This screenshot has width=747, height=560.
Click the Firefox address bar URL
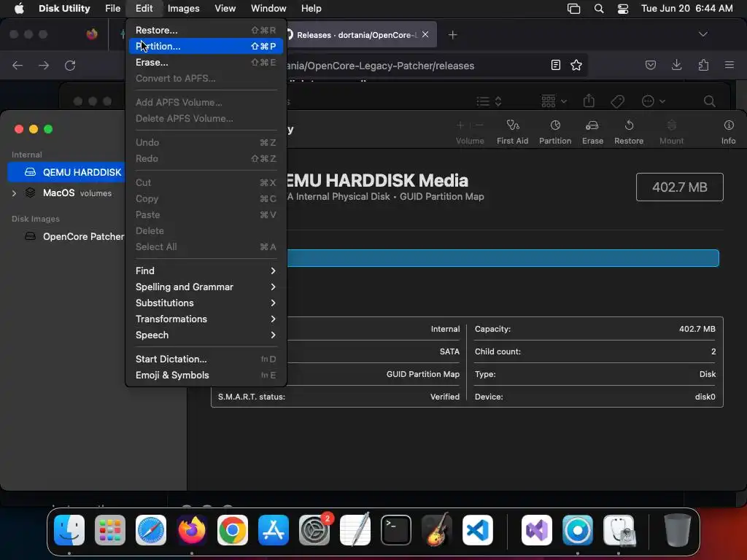pyautogui.click(x=380, y=66)
